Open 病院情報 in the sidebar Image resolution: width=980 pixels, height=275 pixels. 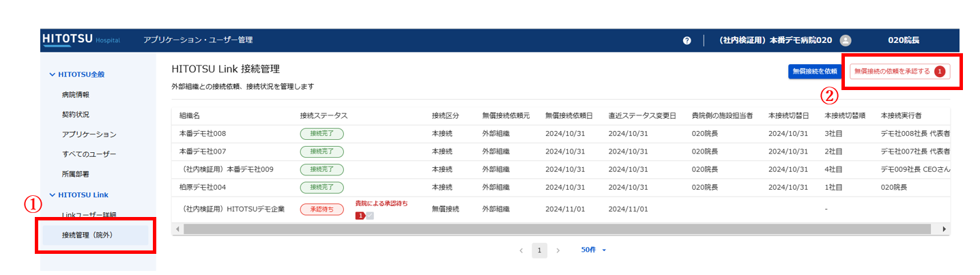[x=75, y=94]
